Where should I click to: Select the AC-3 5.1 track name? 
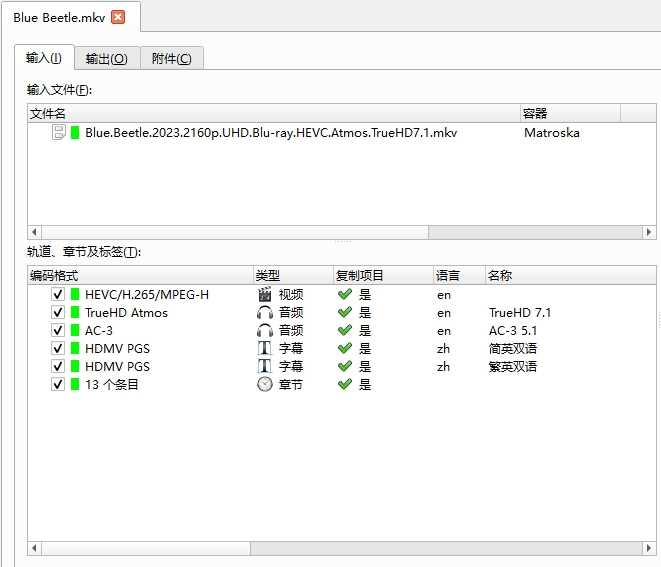(x=513, y=331)
